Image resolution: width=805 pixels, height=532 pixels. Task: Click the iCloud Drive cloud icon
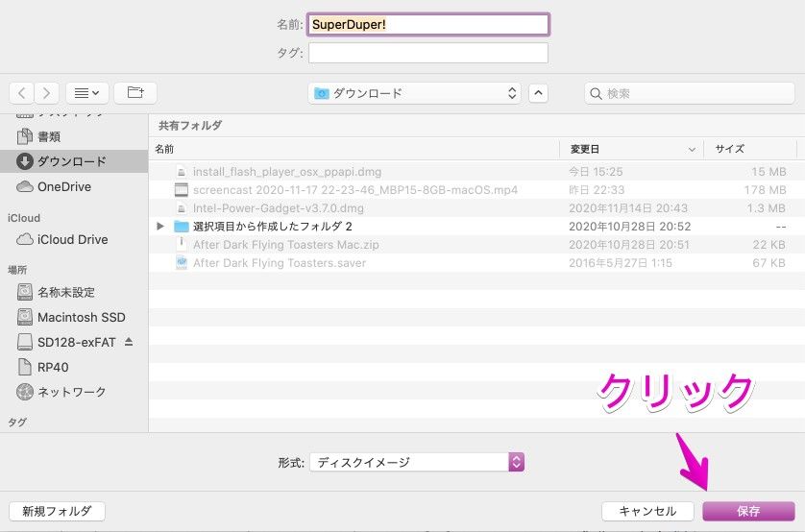pyautogui.click(x=25, y=239)
